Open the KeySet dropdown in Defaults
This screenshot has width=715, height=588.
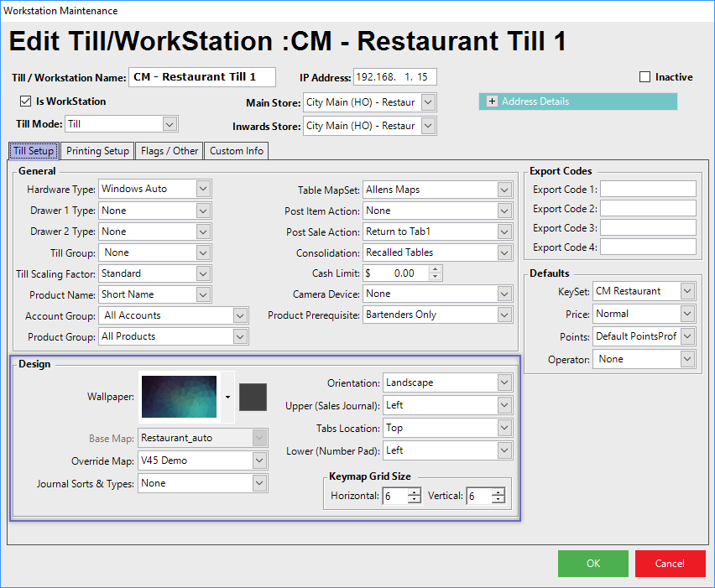click(687, 291)
